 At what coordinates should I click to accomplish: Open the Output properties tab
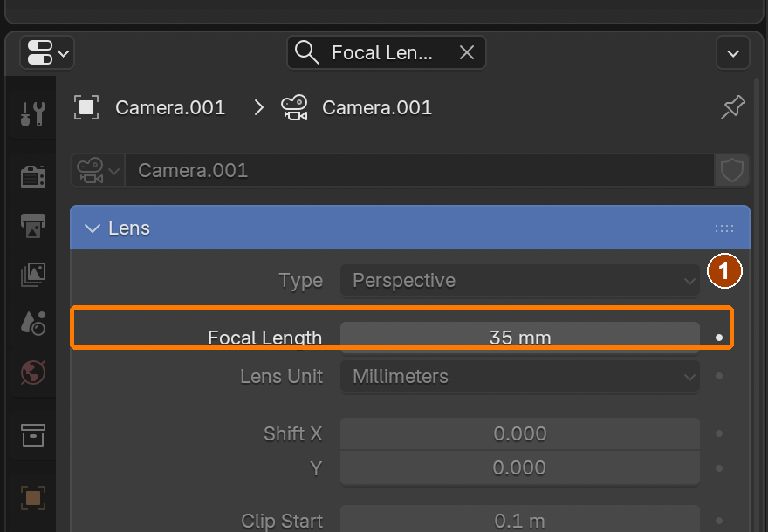point(33,226)
